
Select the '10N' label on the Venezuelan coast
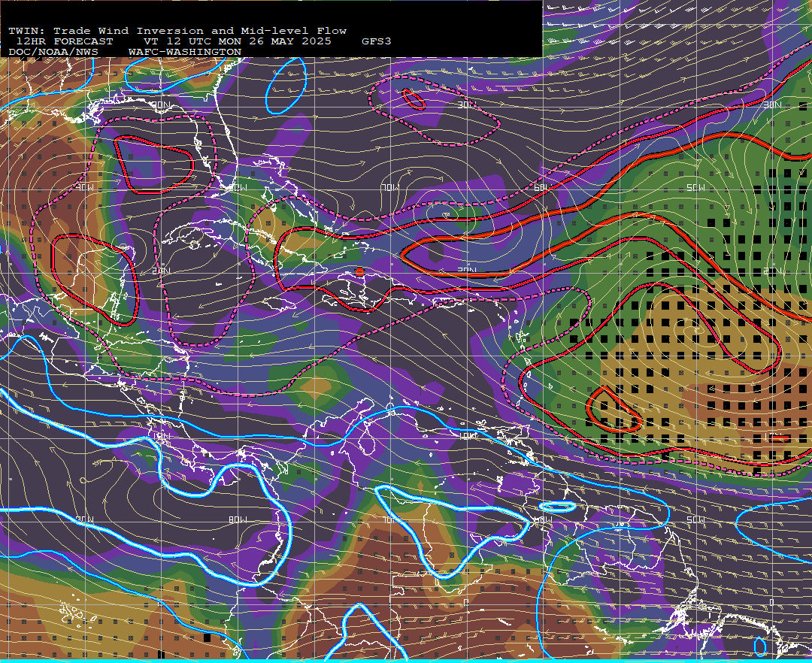coord(468,436)
